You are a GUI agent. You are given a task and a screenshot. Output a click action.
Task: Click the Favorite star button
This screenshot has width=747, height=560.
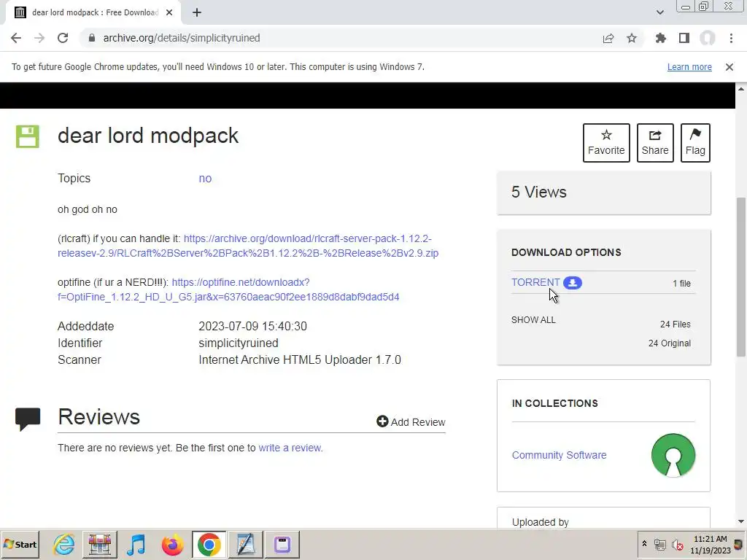pyautogui.click(x=606, y=143)
